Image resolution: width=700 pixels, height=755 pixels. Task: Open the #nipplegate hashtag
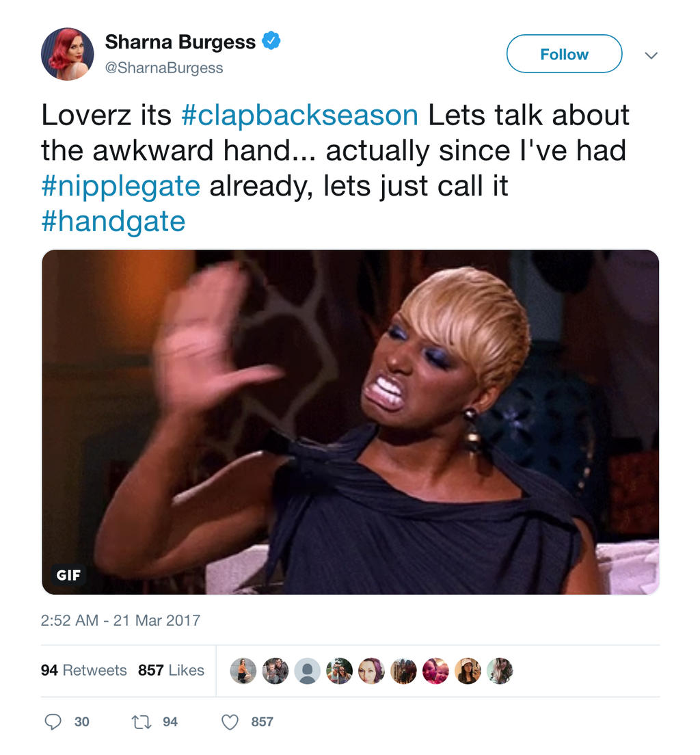120,185
